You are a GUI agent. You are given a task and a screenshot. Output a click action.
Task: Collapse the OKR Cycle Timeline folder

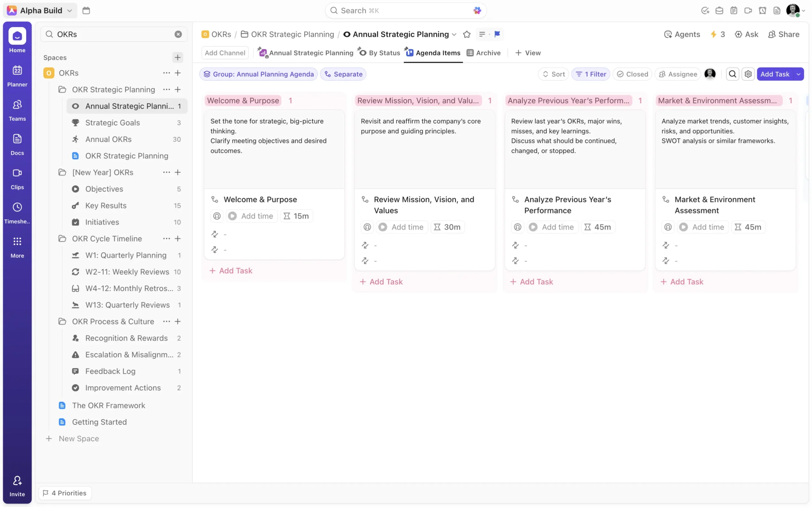click(62, 239)
